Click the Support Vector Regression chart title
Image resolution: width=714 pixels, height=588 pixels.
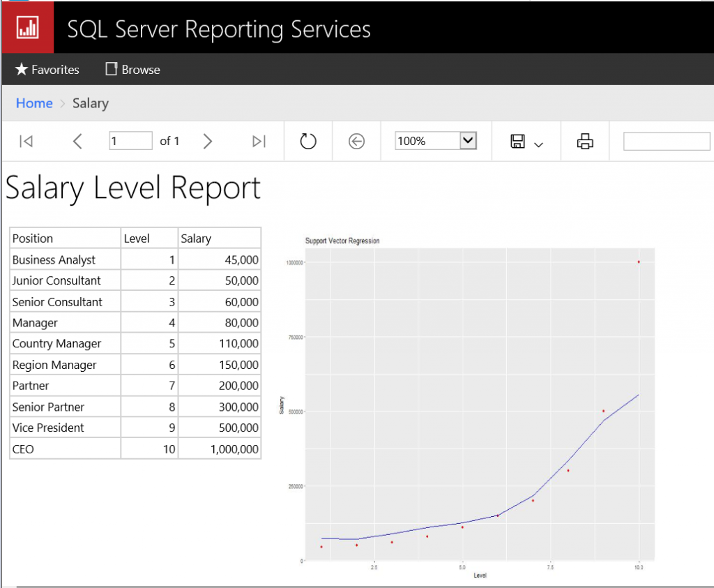click(x=342, y=241)
